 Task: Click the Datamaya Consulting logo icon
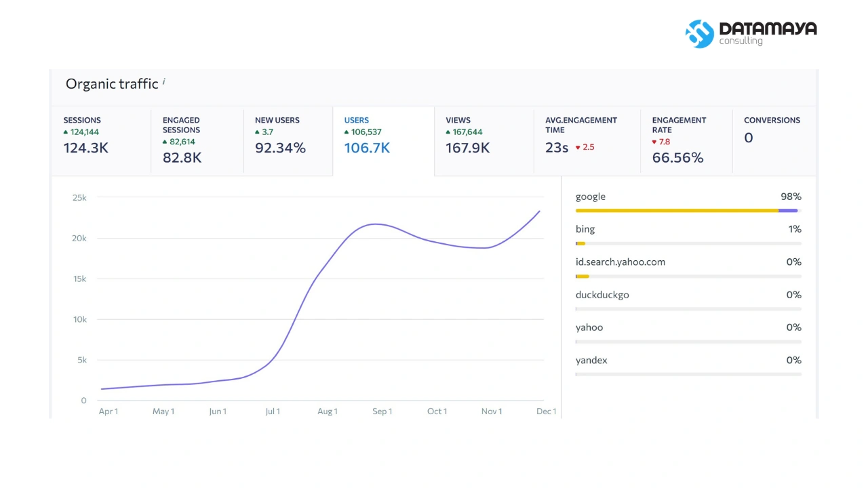click(700, 33)
